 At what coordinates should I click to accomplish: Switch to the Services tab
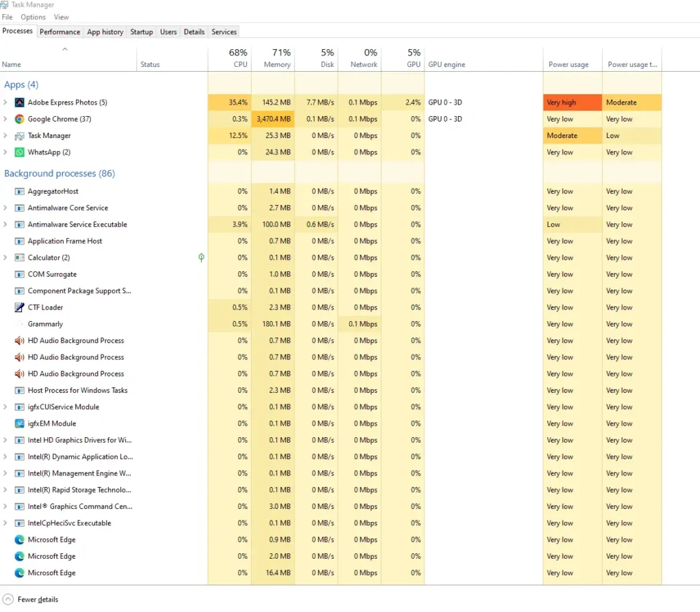[x=224, y=31]
